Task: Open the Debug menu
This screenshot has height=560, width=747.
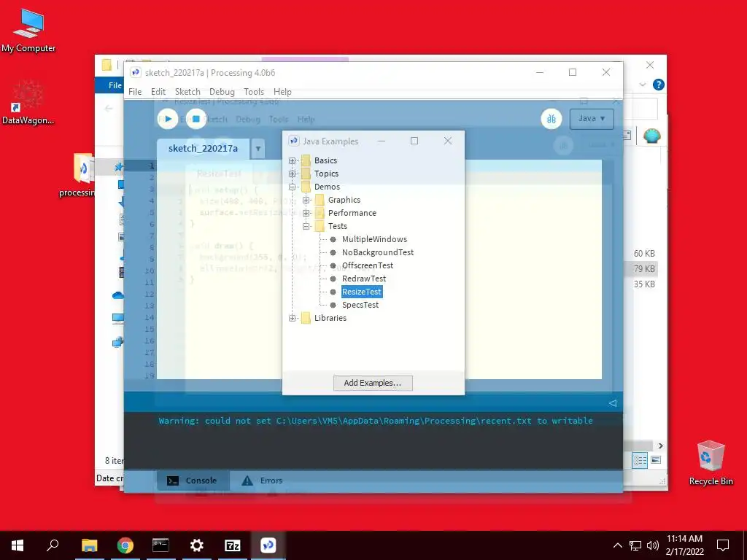Action: click(222, 91)
